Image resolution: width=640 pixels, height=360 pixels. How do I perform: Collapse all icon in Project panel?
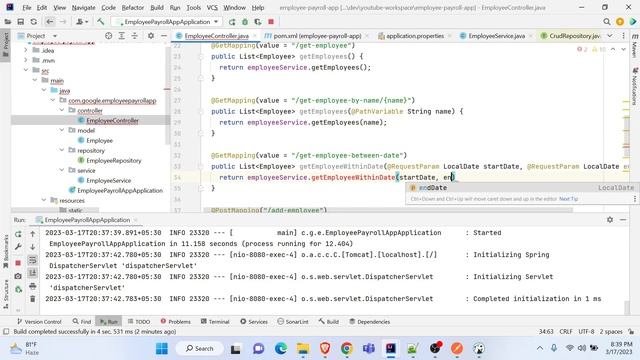click(x=135, y=36)
